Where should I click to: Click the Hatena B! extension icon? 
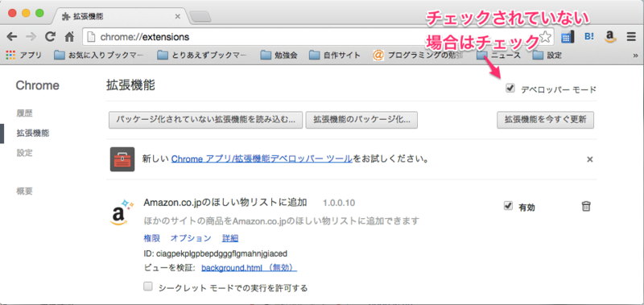(589, 37)
